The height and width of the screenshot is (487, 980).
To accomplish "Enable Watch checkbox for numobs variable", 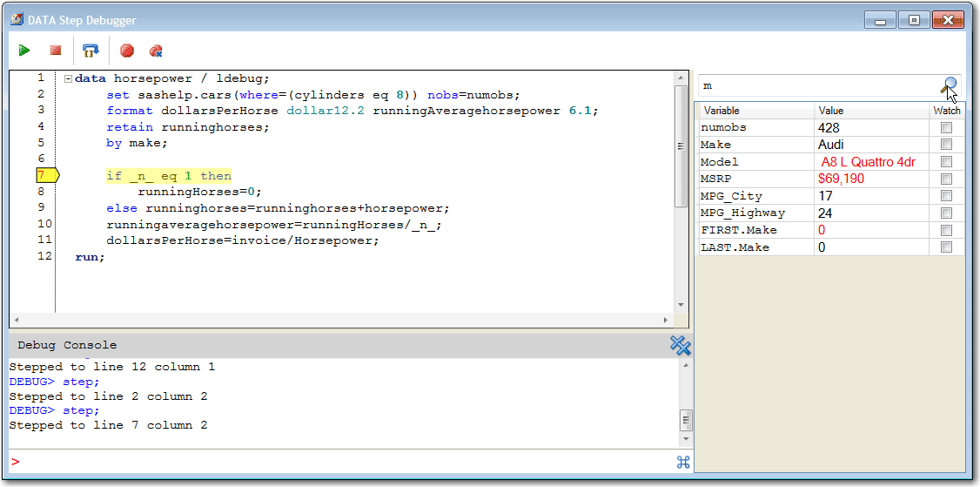I will [x=946, y=128].
